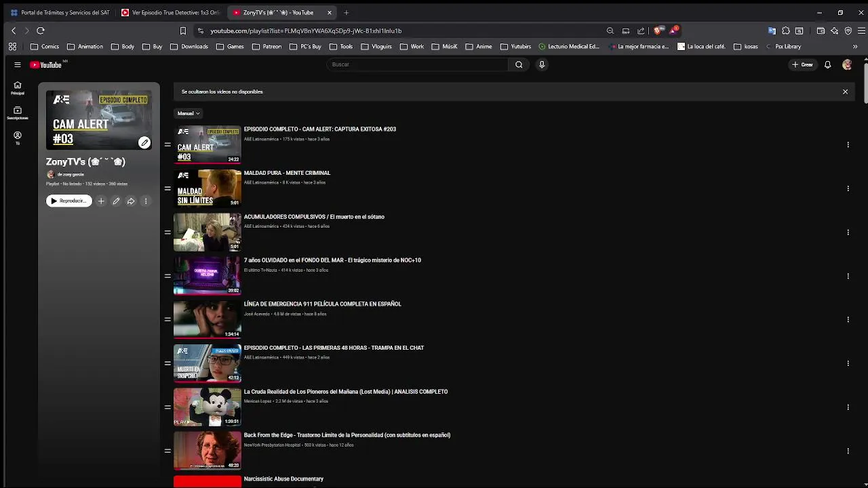This screenshot has width=868, height=488.
Task: Open the YouTube account avatar menu
Action: 847,64
